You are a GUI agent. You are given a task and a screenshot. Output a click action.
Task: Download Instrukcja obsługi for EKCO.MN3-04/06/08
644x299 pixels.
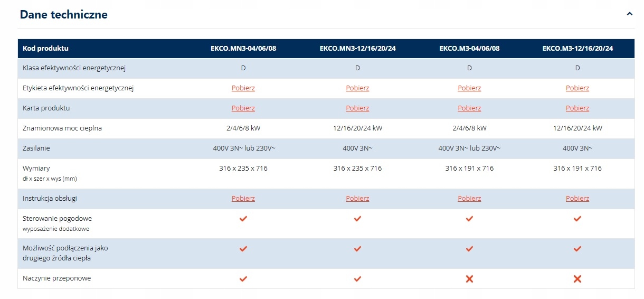click(x=243, y=199)
